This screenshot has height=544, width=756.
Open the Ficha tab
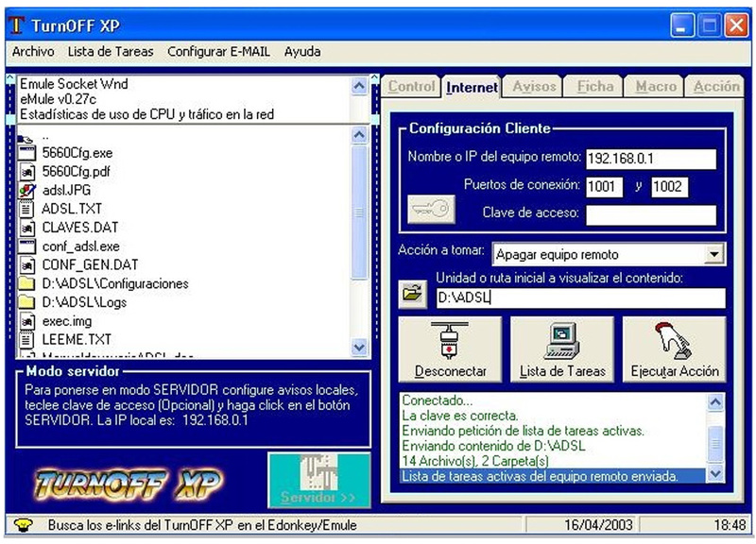595,86
